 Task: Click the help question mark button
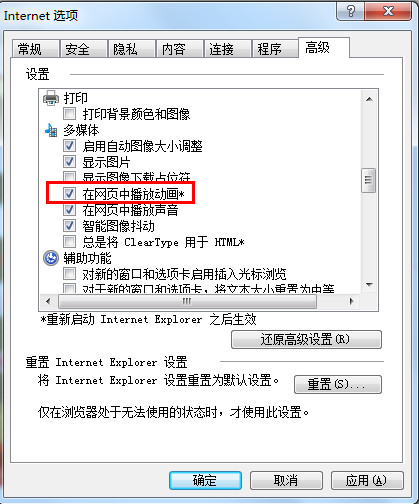[350, 11]
